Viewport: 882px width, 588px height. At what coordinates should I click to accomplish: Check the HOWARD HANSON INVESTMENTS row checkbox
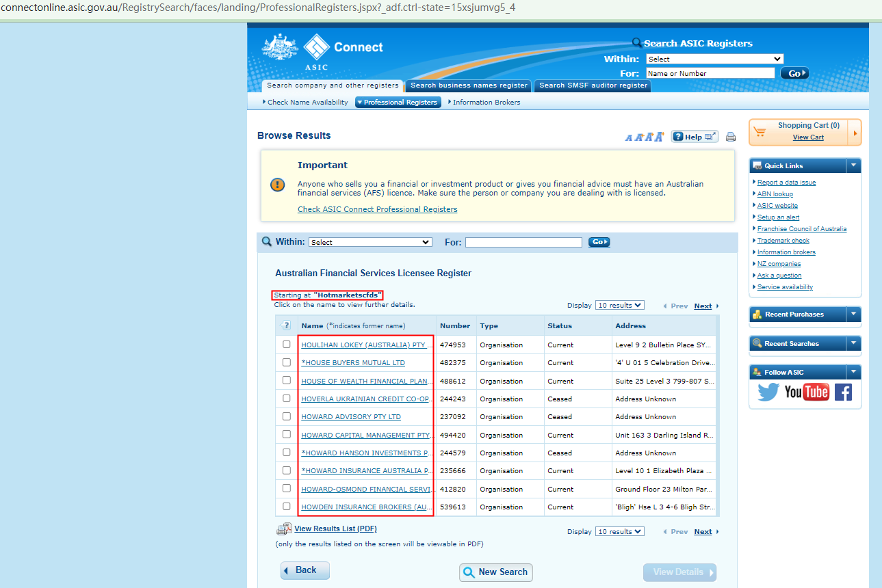click(x=287, y=453)
